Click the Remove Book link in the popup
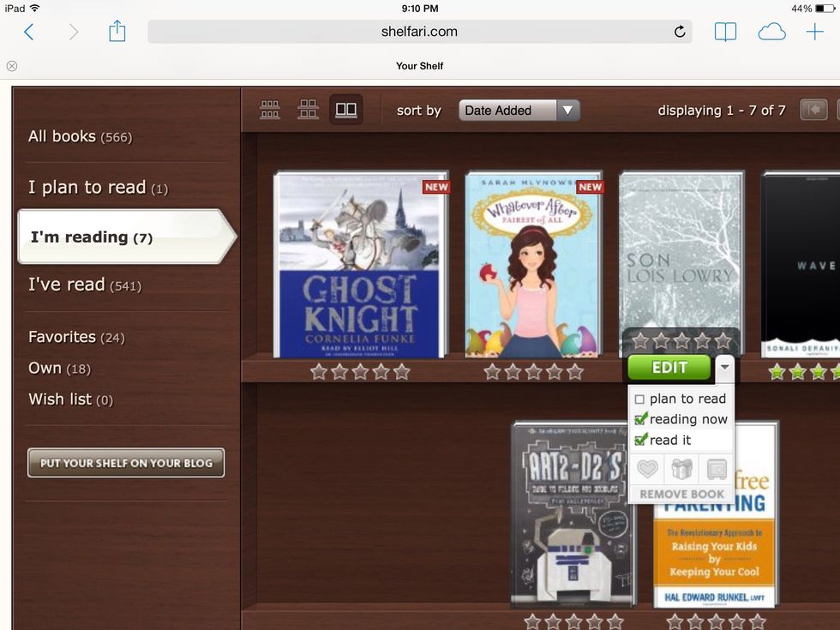The image size is (840, 630). coord(681,494)
